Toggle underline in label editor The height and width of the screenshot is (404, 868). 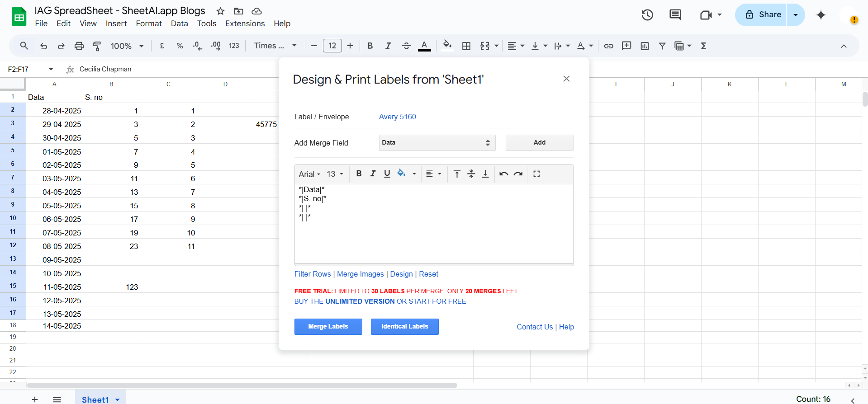point(387,174)
